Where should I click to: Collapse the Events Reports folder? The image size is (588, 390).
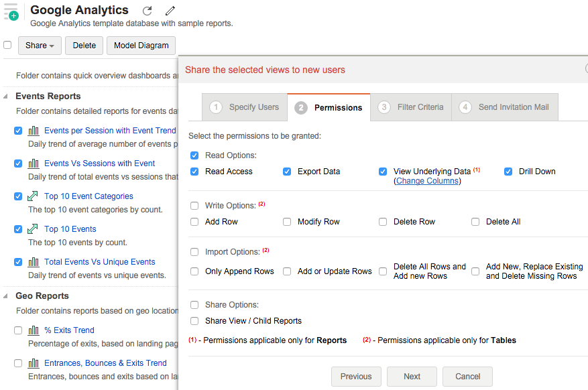7,96
